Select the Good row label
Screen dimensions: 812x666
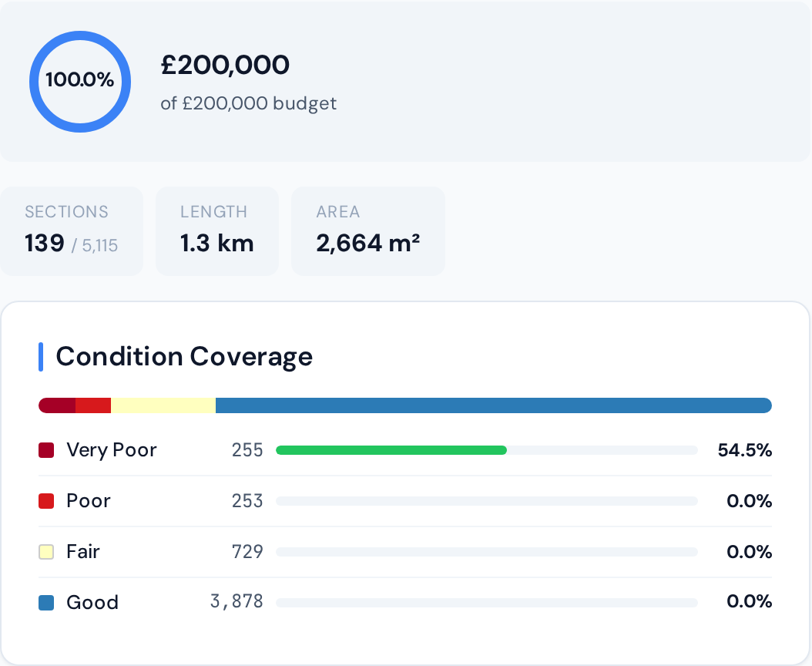(x=92, y=602)
